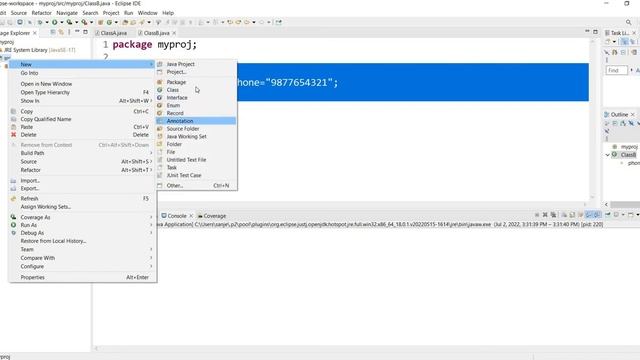640x360 pixels.
Task: Select myproj package in Outline
Action: tap(629, 147)
